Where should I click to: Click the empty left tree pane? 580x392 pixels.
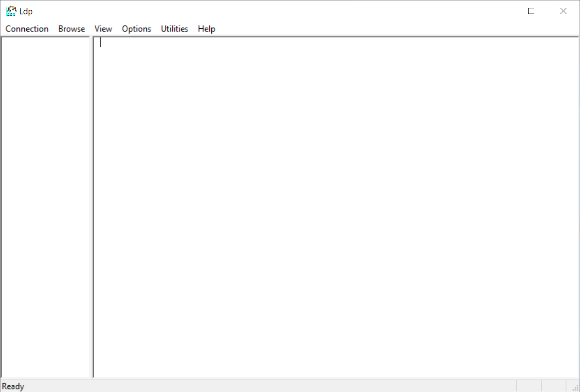(45, 207)
